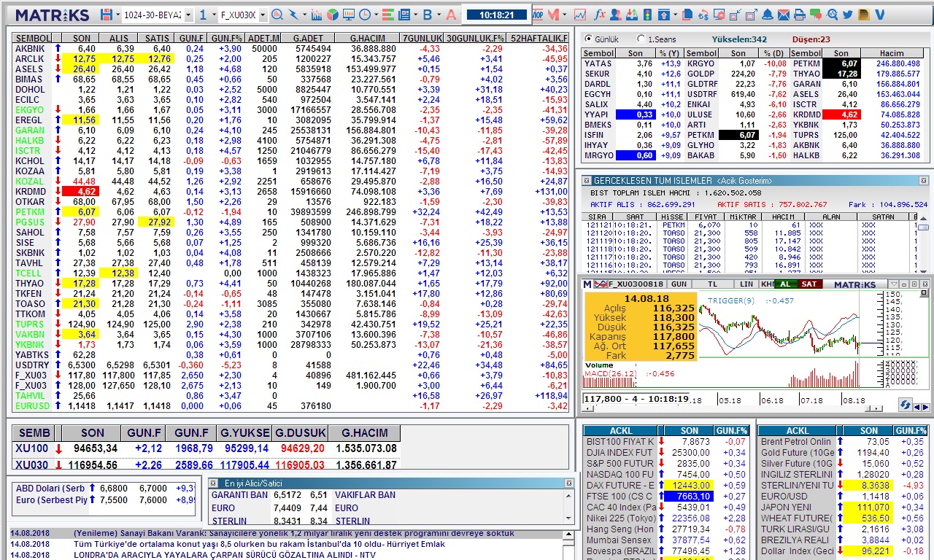Click the Twitter bird icon

click(x=848, y=15)
